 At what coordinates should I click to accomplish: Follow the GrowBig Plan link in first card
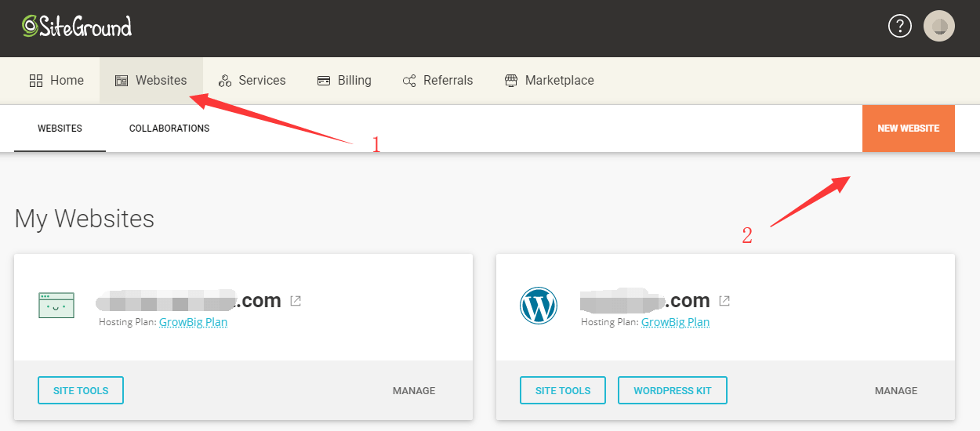pos(193,322)
